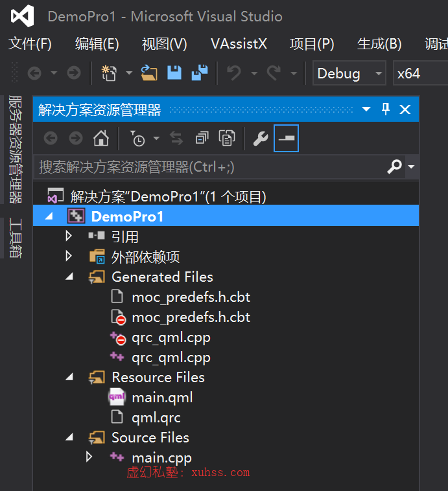448x491 pixels.
Task: Open the x64 platform dropdown
Action: click(420, 73)
